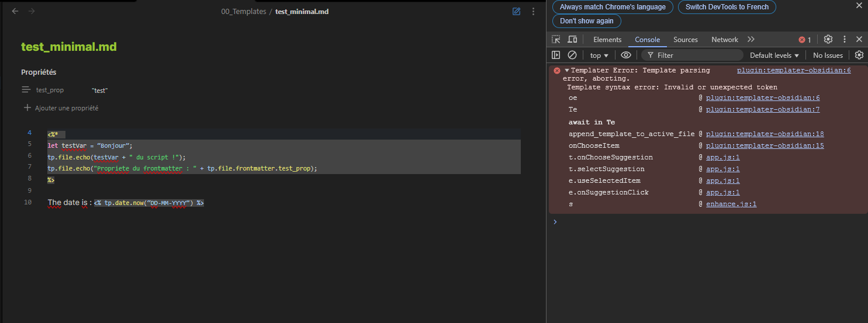Image resolution: width=868 pixels, height=323 pixels.
Task: Navigate back with the left arrow
Action: (15, 11)
